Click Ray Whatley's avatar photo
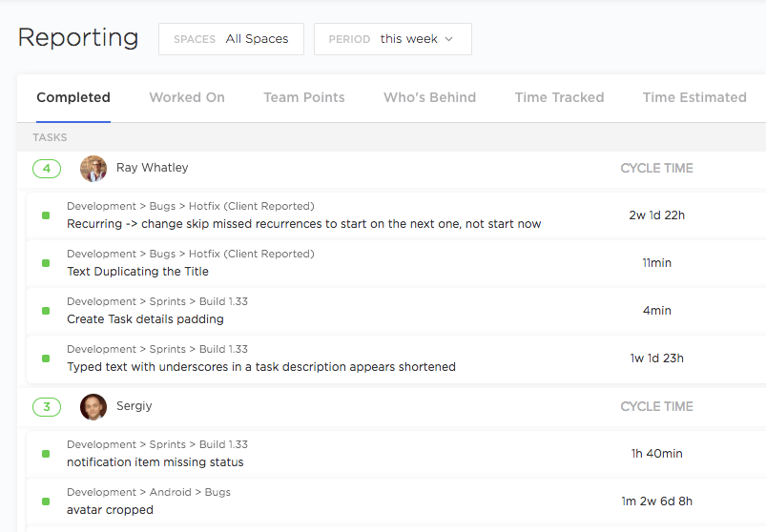This screenshot has height=532, width=766. click(x=93, y=169)
